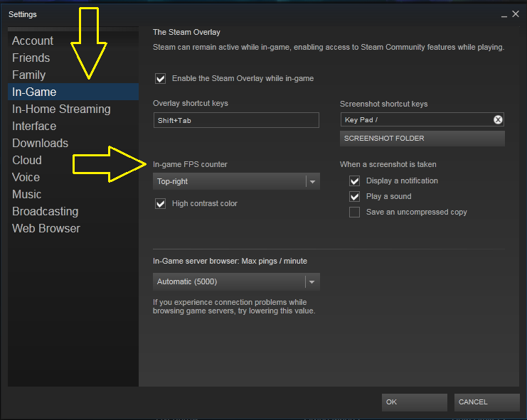
Task: Click the SCREENSHOT FOLDER button
Action: (x=422, y=139)
